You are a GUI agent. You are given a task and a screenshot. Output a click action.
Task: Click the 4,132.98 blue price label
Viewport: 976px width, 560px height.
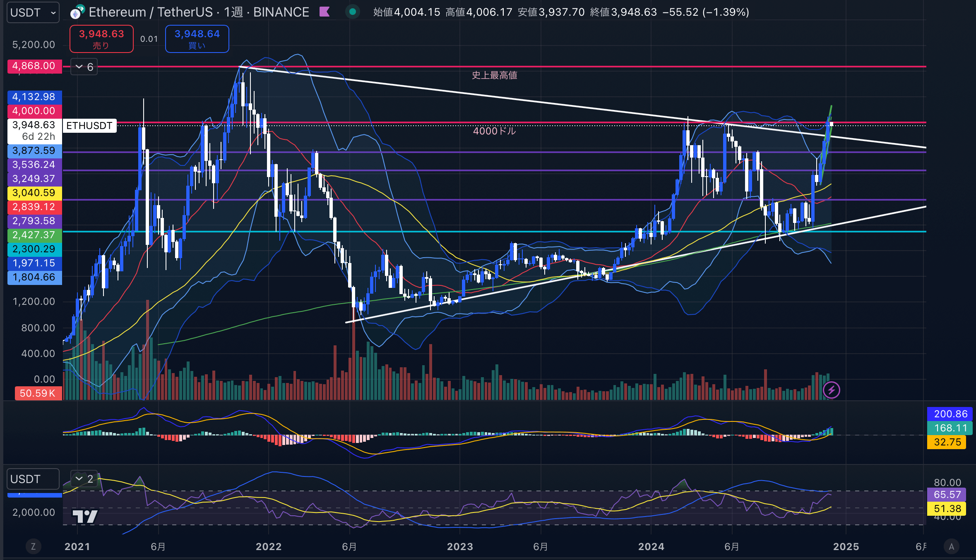pos(34,97)
